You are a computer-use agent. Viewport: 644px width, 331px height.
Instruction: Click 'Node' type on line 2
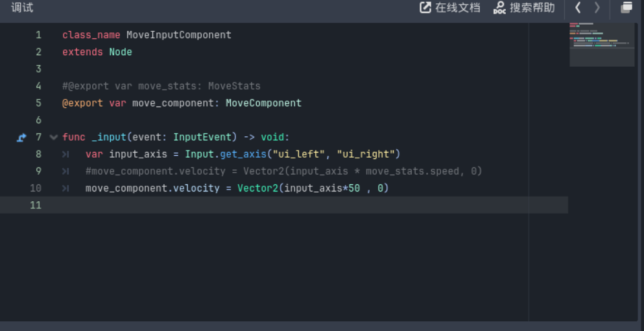click(121, 52)
